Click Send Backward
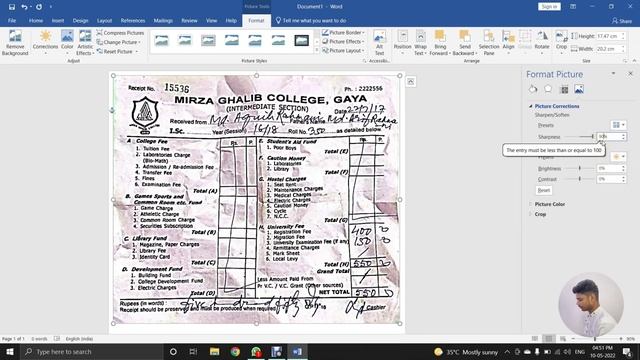This screenshot has height=360, width=640. point(464,43)
